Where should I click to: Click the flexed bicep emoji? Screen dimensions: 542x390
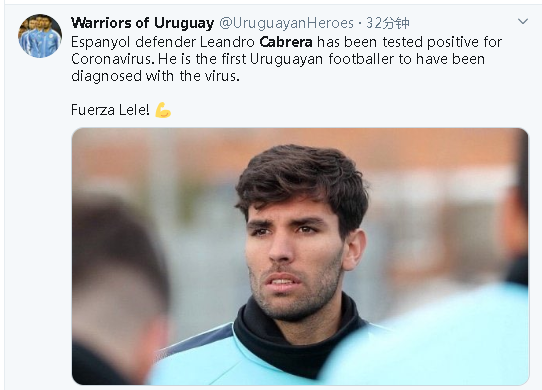click(163, 110)
